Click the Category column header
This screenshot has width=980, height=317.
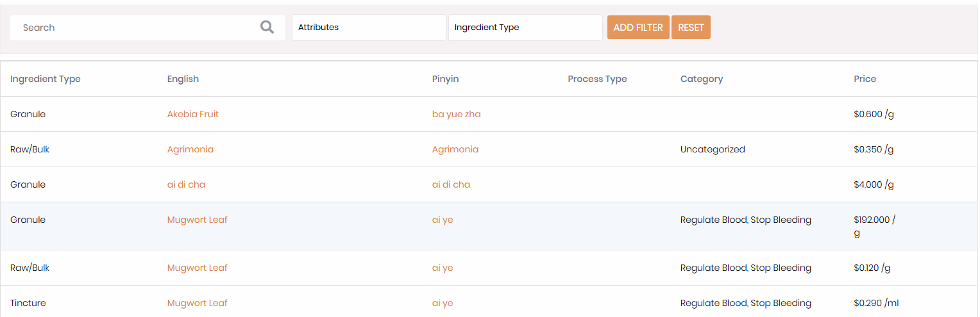click(701, 79)
